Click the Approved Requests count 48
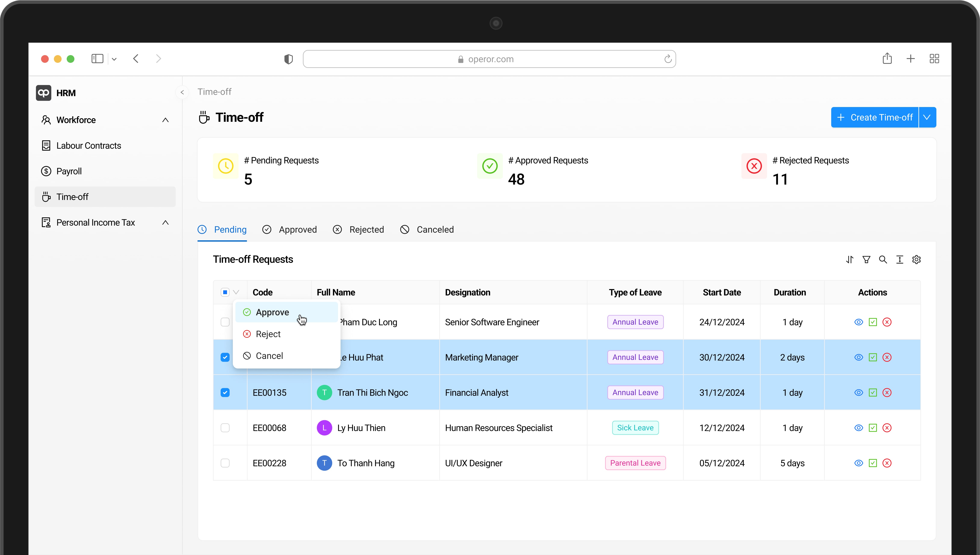The image size is (980, 555). (x=516, y=179)
